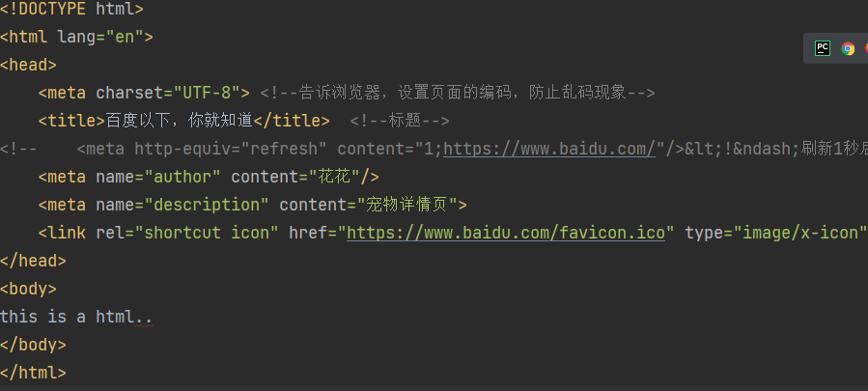This screenshot has height=391, width=868.
Task: Click the text "this is a html.."
Action: click(76, 316)
